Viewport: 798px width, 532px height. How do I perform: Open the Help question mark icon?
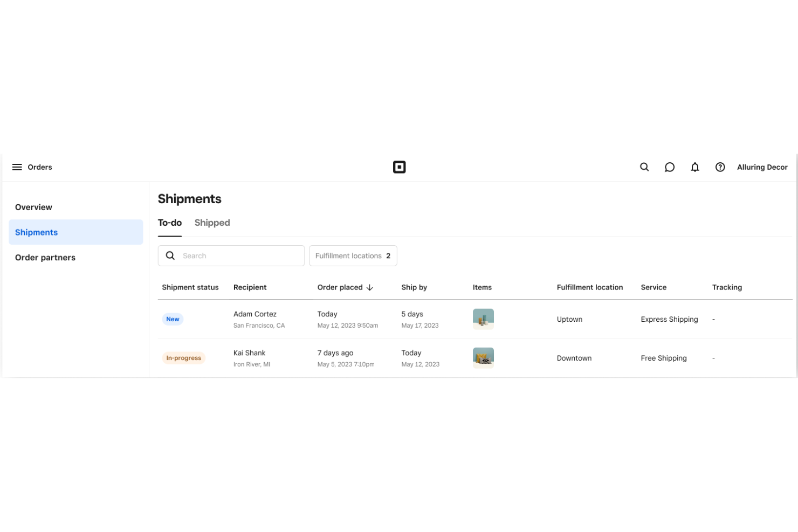(x=720, y=167)
